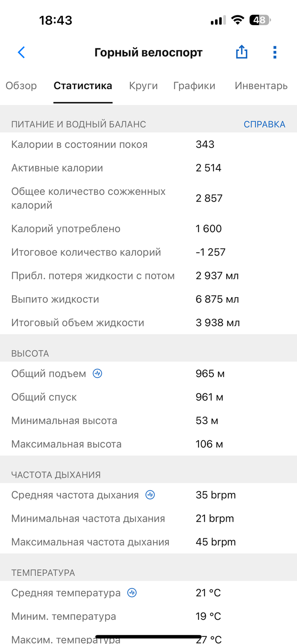The image size is (297, 644).
Task: Open the three-dot more options menu
Action: click(x=275, y=52)
